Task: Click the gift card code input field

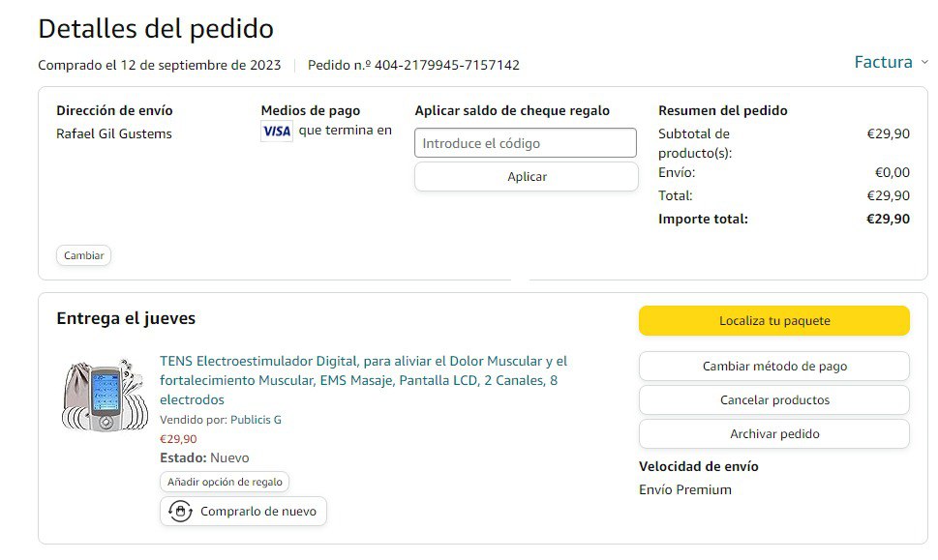Action: [x=526, y=143]
